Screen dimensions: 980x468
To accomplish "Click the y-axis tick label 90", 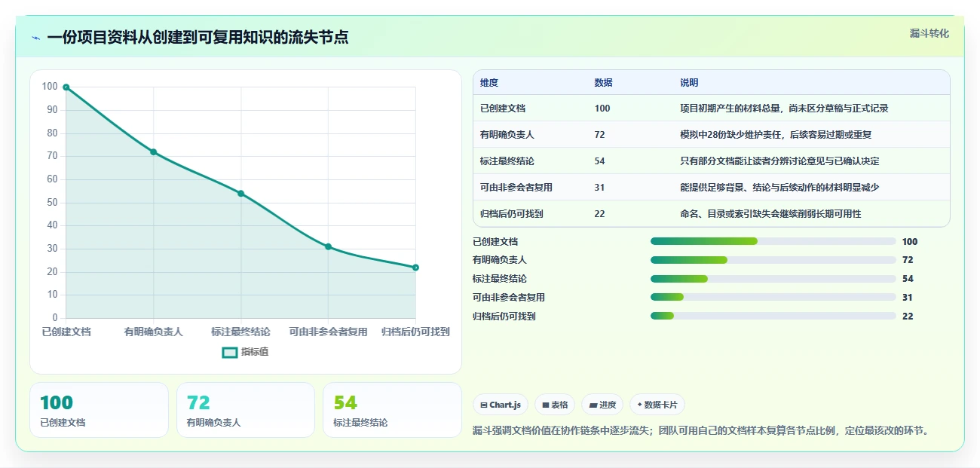I will (x=52, y=110).
